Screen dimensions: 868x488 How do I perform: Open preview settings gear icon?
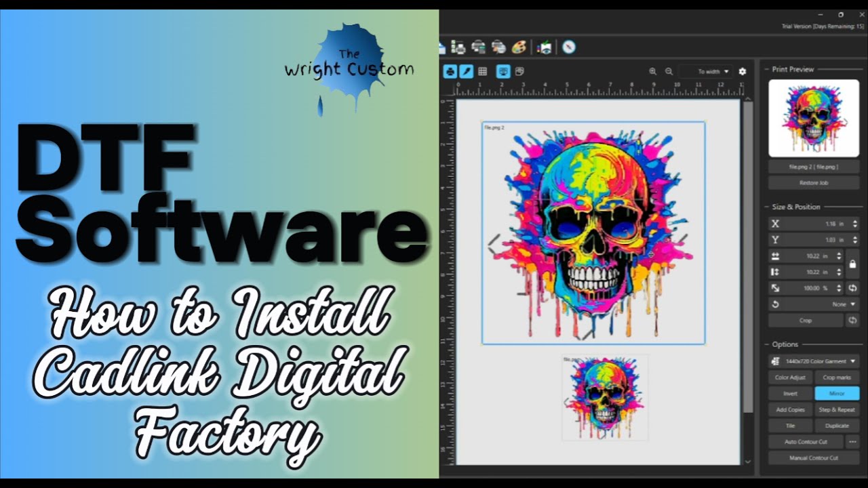click(x=743, y=71)
